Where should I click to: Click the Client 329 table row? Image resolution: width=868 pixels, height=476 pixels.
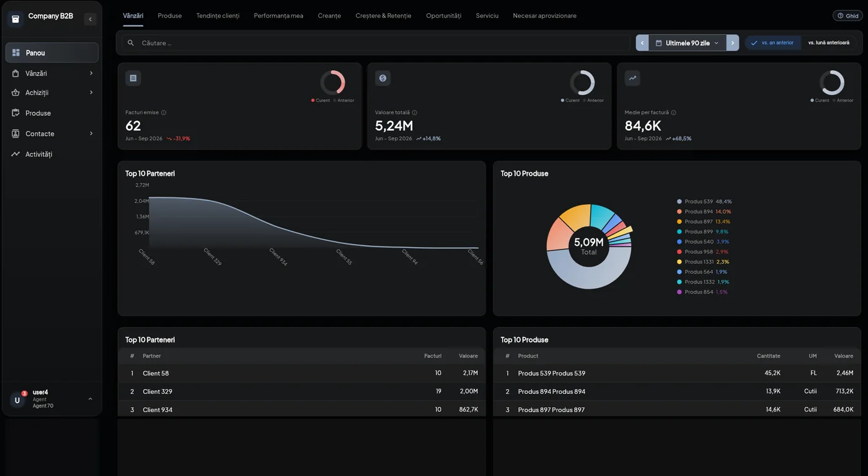click(x=301, y=392)
